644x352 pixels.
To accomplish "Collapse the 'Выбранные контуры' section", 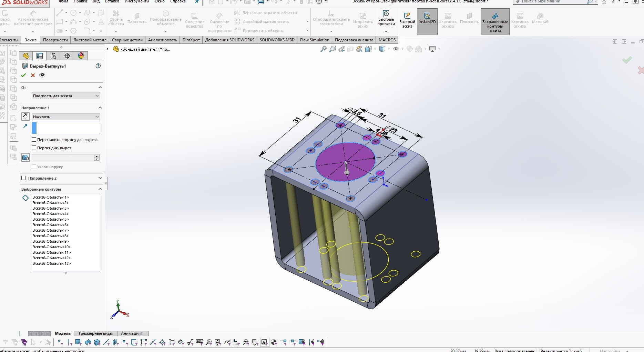I will pyautogui.click(x=100, y=189).
